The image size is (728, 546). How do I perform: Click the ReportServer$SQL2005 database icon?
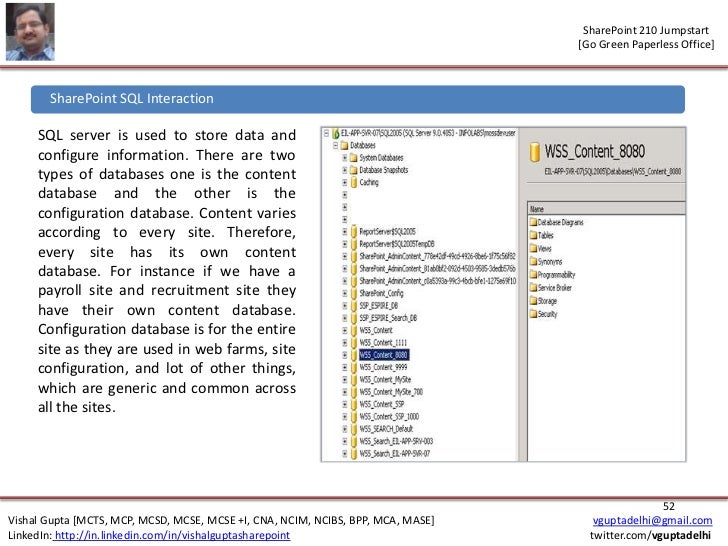[354, 232]
